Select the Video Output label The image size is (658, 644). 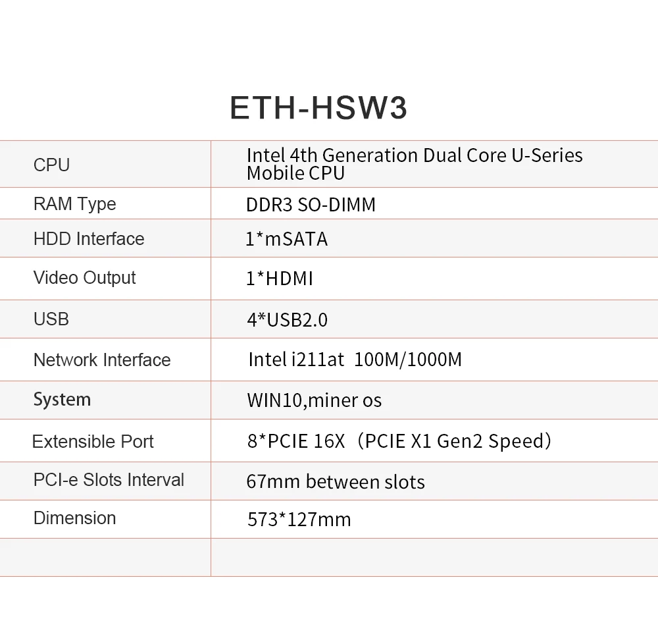[84, 278]
